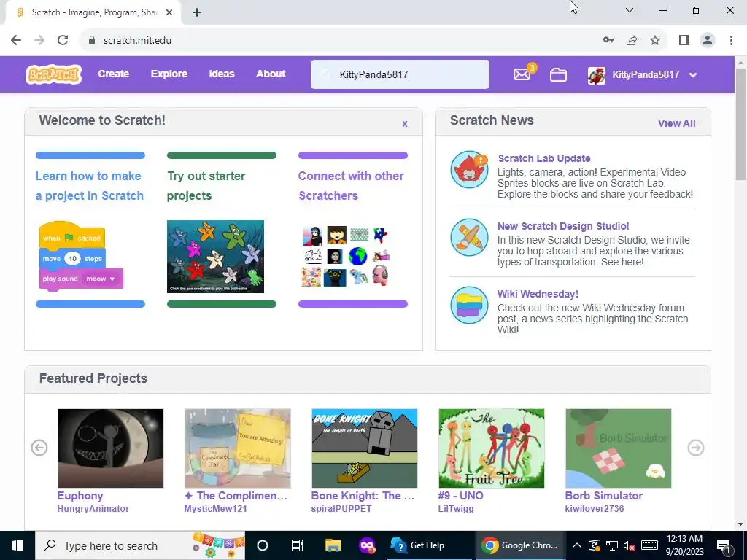This screenshot has height=560, width=747.
Task: Open the Explore menu item
Action: point(169,74)
